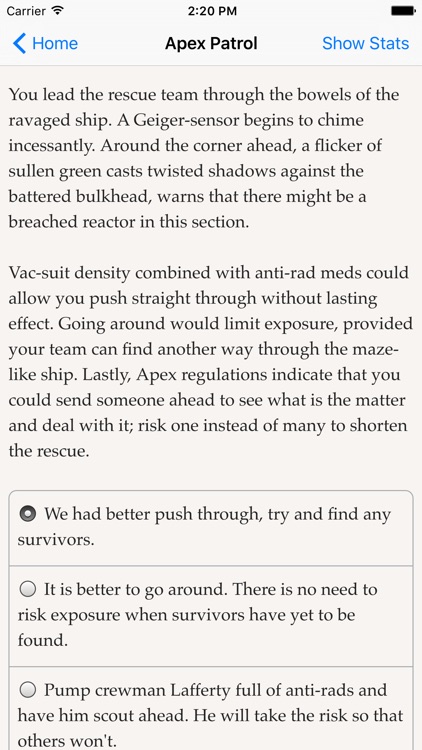This screenshot has width=422, height=750.
Task: Tap 'others won't.' line of third option
Action: (x=67, y=740)
